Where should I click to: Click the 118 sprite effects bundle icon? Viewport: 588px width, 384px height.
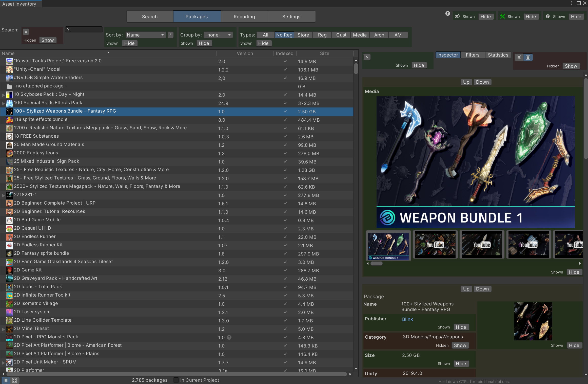tap(9, 120)
